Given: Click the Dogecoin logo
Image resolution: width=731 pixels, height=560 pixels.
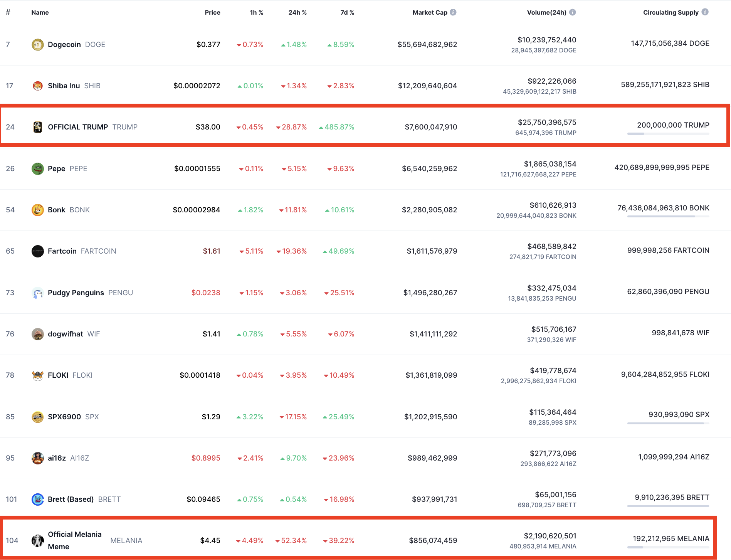Looking at the screenshot, I should (x=37, y=44).
